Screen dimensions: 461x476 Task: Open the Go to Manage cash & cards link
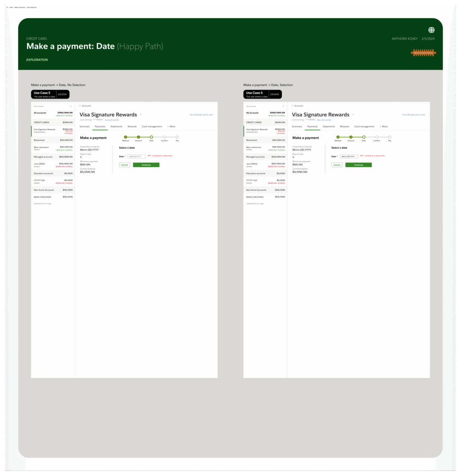pyautogui.click(x=201, y=115)
